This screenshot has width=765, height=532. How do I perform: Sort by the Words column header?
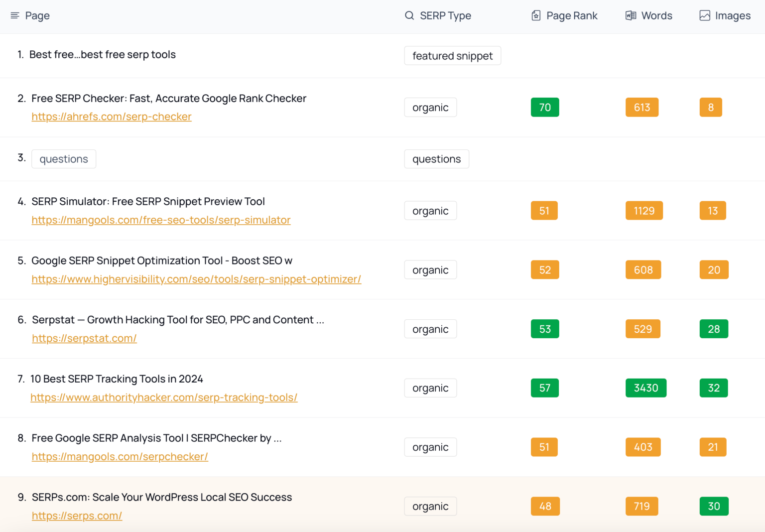[656, 16]
